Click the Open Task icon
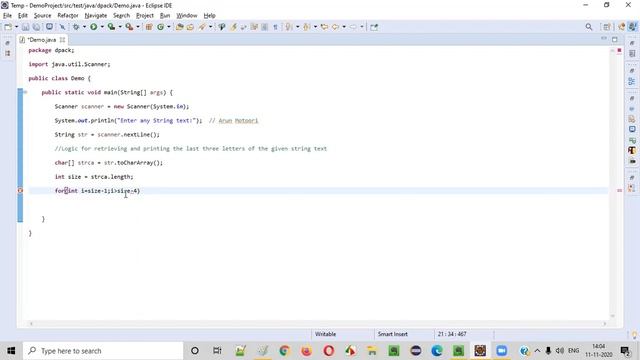This screenshot has height=360, width=640. coord(190,27)
